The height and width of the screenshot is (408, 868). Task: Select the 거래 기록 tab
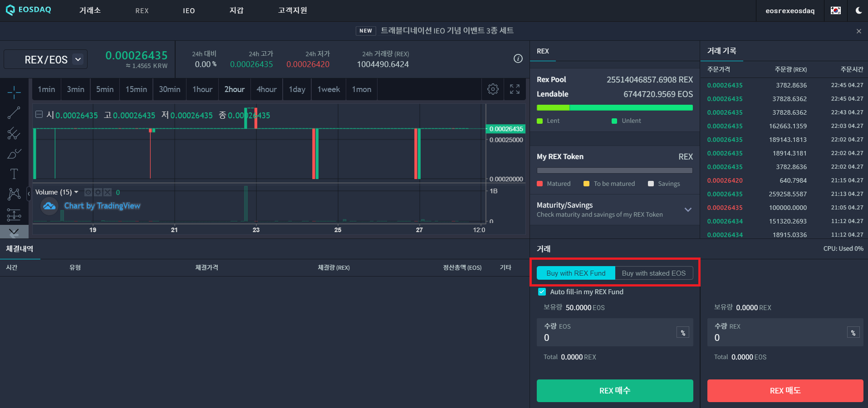click(722, 51)
